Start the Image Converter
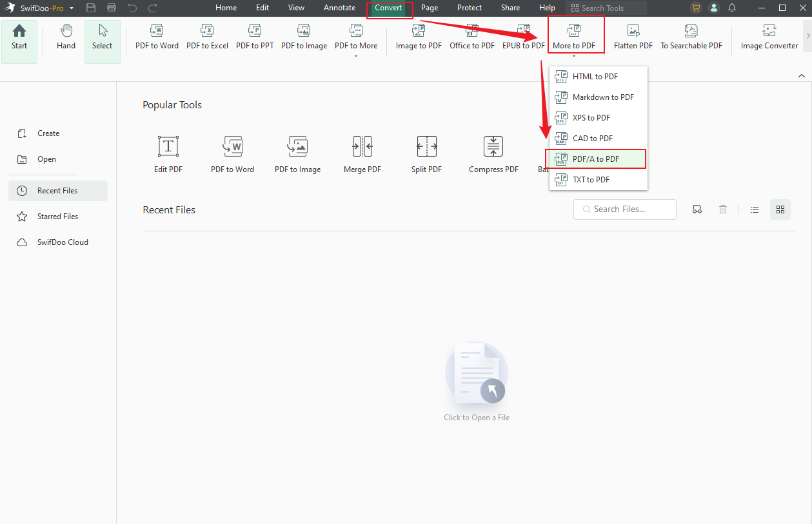812x524 pixels. pos(769,36)
